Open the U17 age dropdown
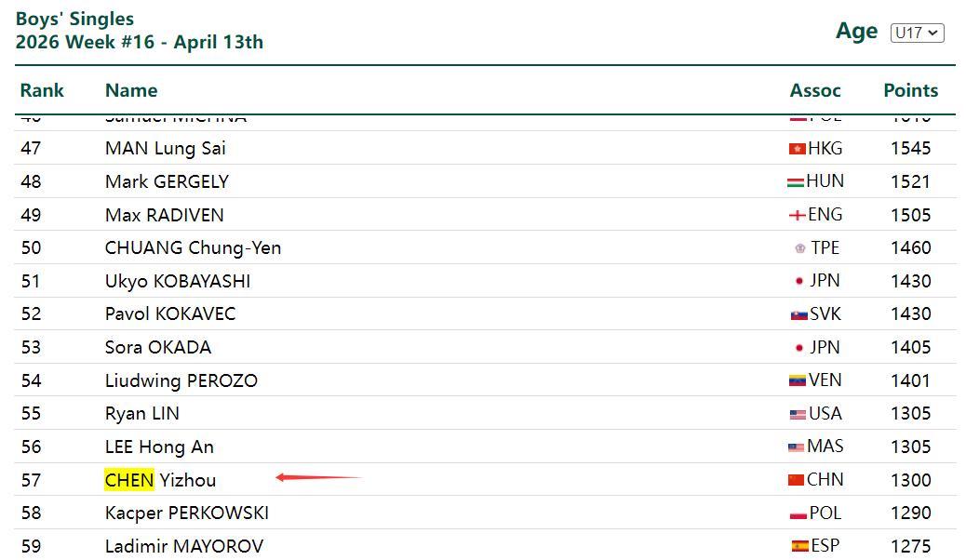Image resolution: width=966 pixels, height=560 pixels. [x=917, y=33]
